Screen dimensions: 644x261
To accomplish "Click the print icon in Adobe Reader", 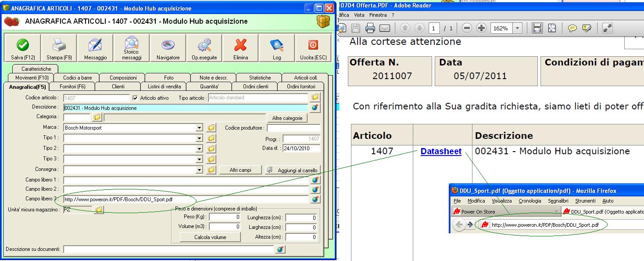I will click(x=370, y=29).
